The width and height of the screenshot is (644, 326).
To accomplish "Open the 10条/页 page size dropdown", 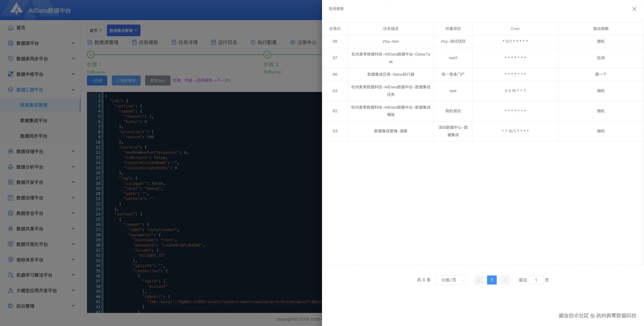I will point(451,280).
